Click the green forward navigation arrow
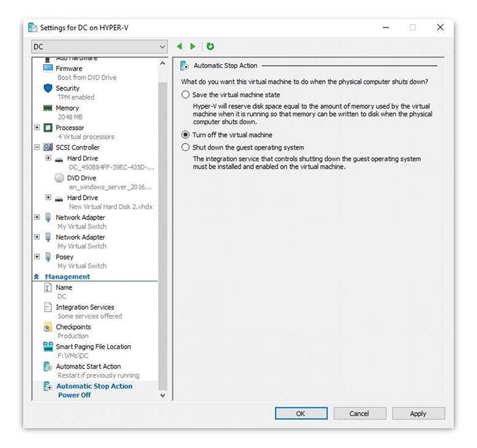 (193, 46)
